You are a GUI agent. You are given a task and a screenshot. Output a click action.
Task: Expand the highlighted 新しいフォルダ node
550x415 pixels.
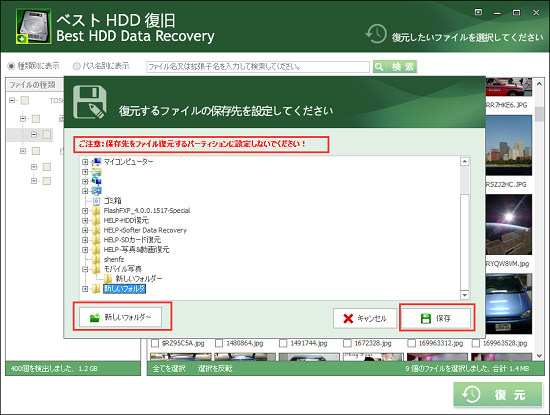coord(85,289)
